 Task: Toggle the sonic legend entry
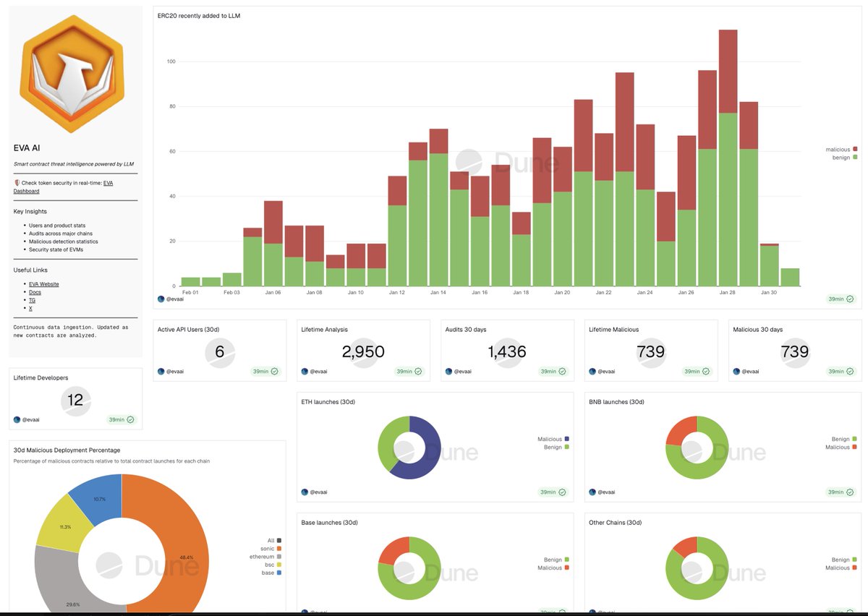point(271,549)
